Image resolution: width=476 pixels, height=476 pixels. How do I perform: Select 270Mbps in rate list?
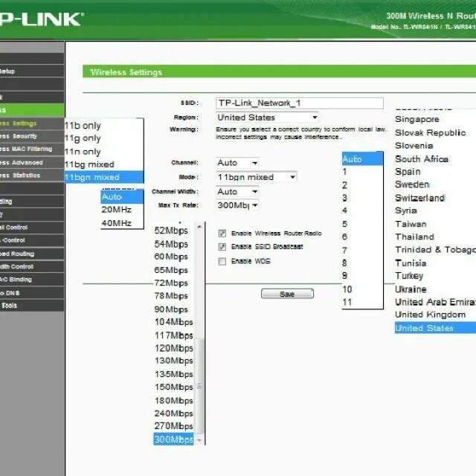pyautogui.click(x=173, y=426)
